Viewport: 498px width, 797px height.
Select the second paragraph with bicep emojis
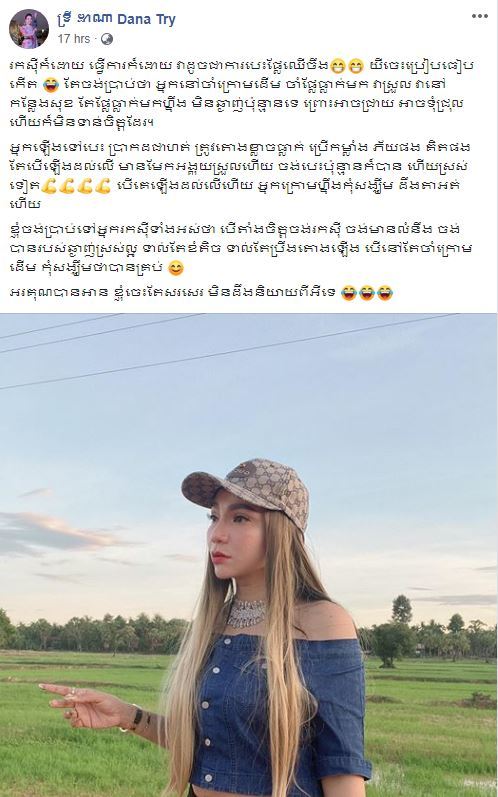(240, 175)
